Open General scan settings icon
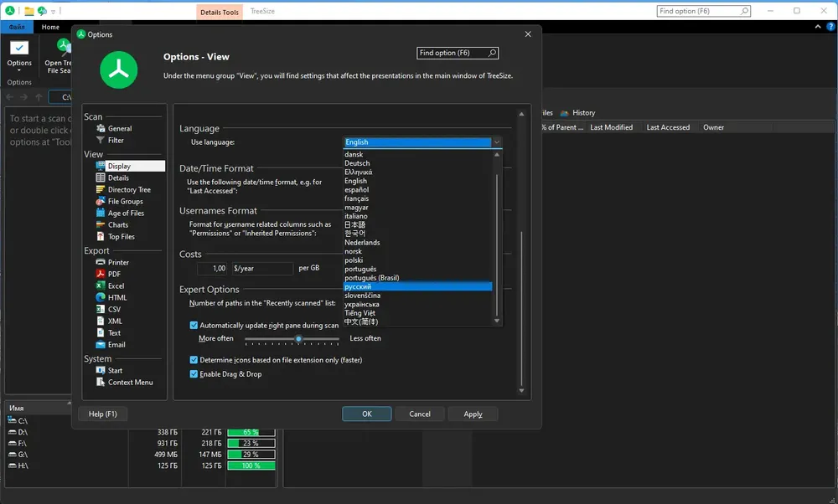The height and width of the screenshot is (504, 838). [101, 128]
